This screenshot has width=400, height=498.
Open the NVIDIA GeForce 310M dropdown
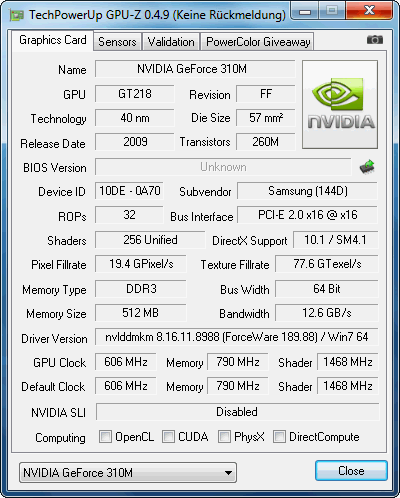click(128, 472)
